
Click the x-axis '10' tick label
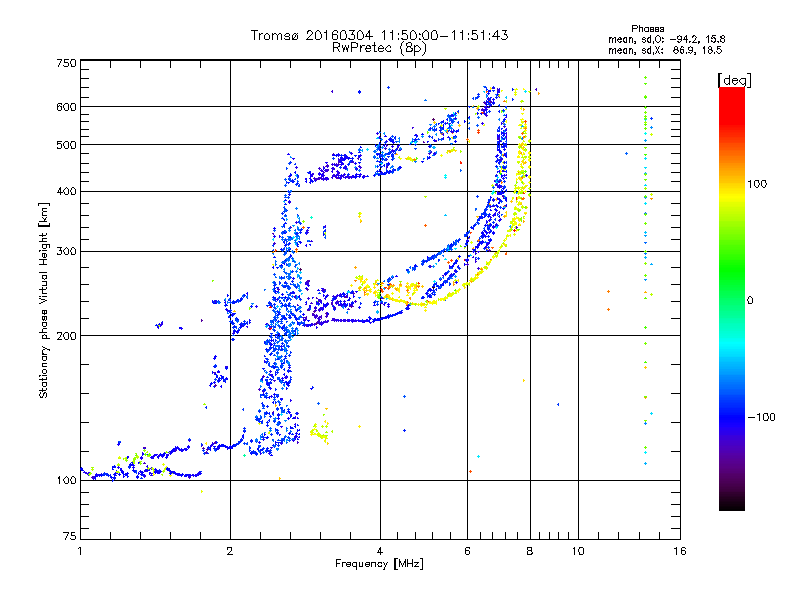(578, 551)
